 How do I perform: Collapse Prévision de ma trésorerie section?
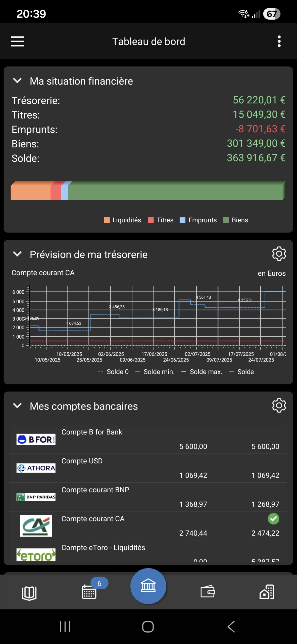click(17, 254)
